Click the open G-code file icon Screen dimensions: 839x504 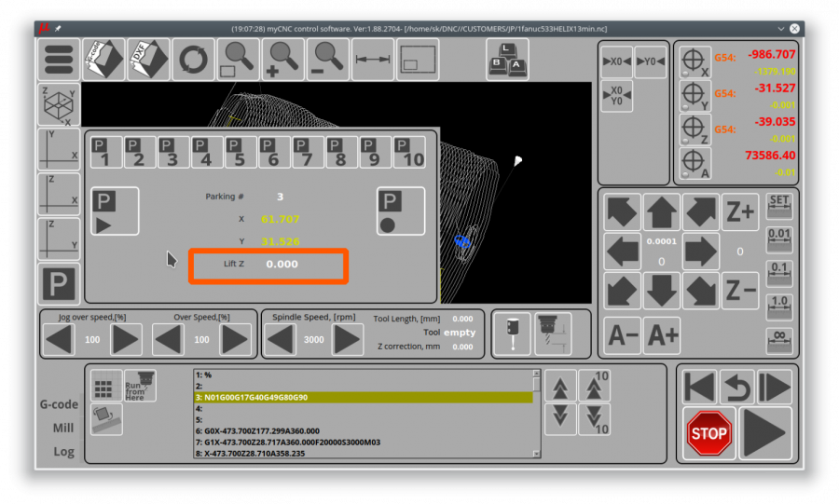[103, 60]
